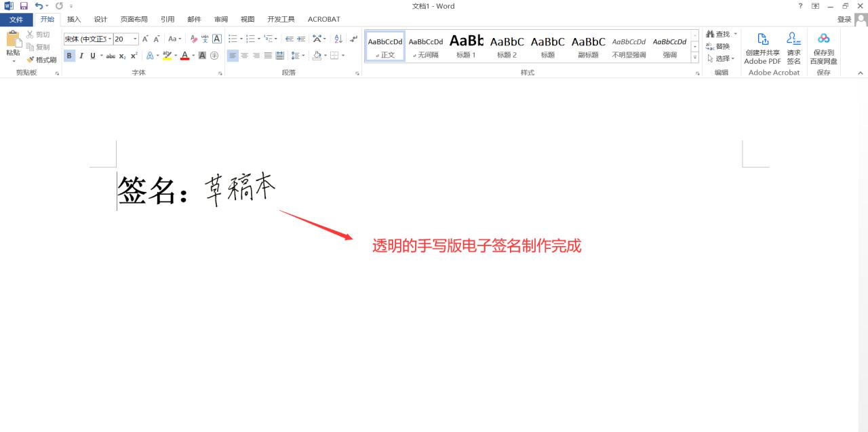
Task: Clear all formatting with eraser icon
Action: pos(194,39)
